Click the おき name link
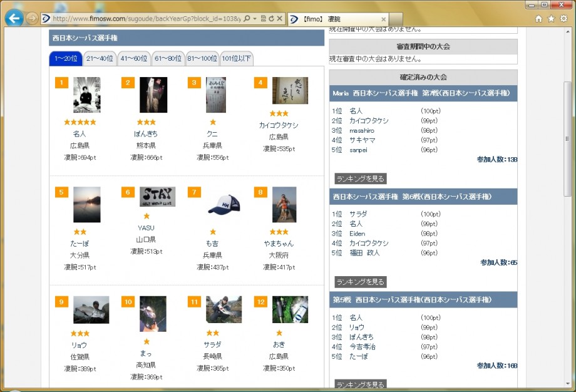This screenshot has width=576, height=392. 279,344
